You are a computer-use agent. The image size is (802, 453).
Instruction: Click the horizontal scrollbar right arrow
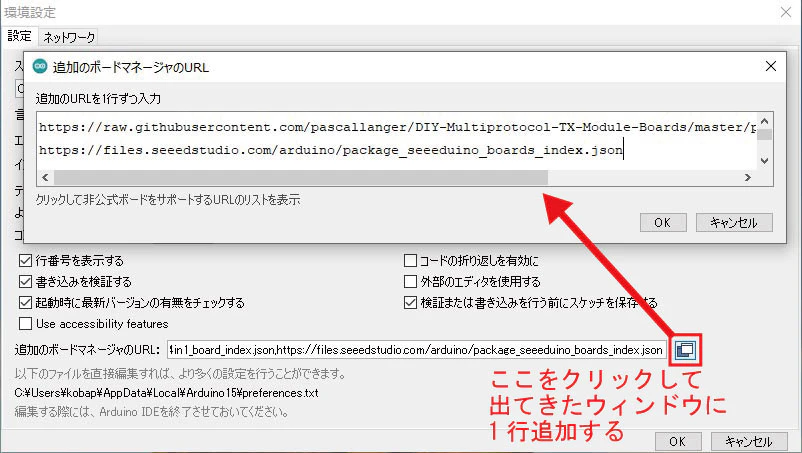click(x=748, y=177)
